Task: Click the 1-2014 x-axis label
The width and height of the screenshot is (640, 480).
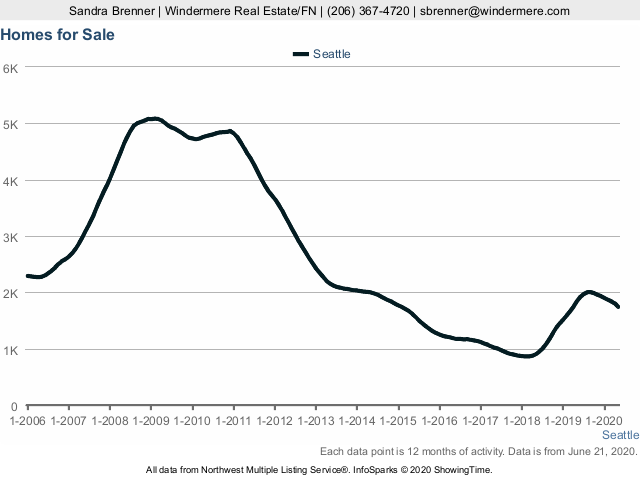Action: (x=357, y=420)
